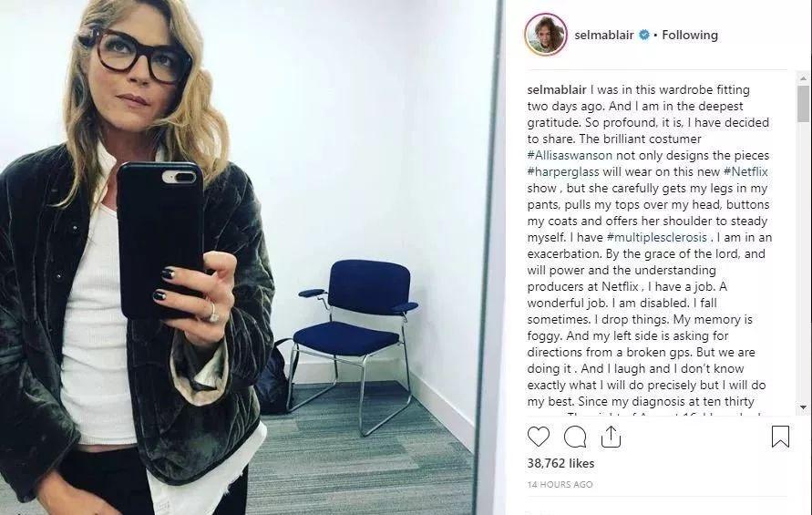Screen dimensions: 812x515
Task: Click scrollbar down arrow in caption
Action: coord(803,407)
